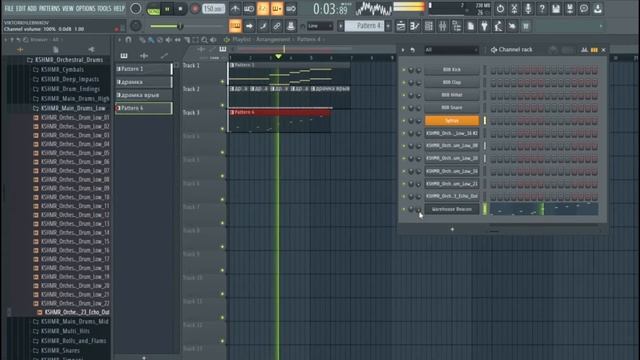The width and height of the screenshot is (640, 360).
Task: Click the arrow multi-link controllers icon
Action: 249,26
